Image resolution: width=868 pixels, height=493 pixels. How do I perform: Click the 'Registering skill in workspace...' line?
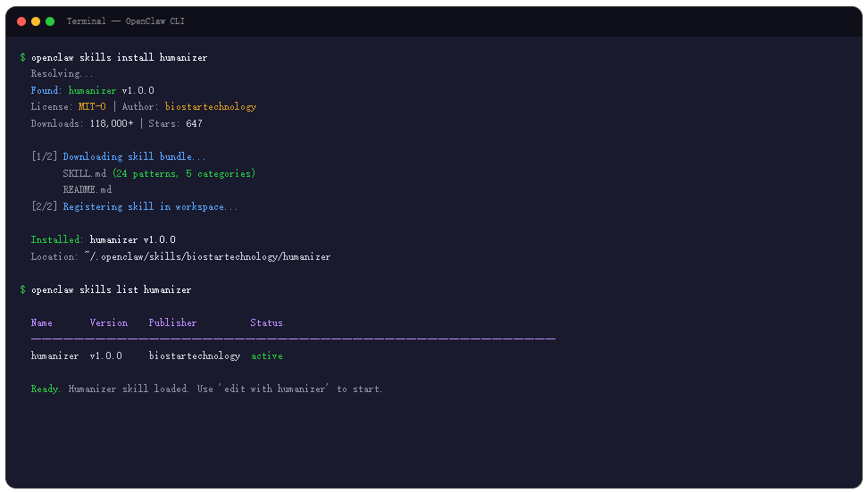tap(150, 206)
